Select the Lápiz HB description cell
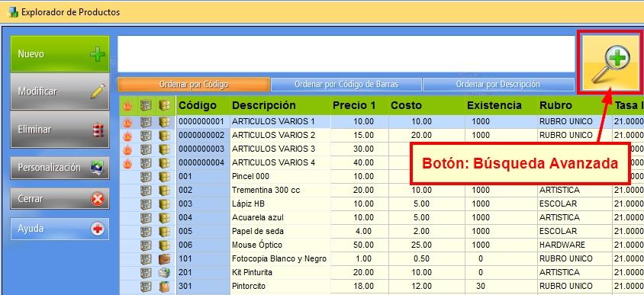 click(280, 204)
